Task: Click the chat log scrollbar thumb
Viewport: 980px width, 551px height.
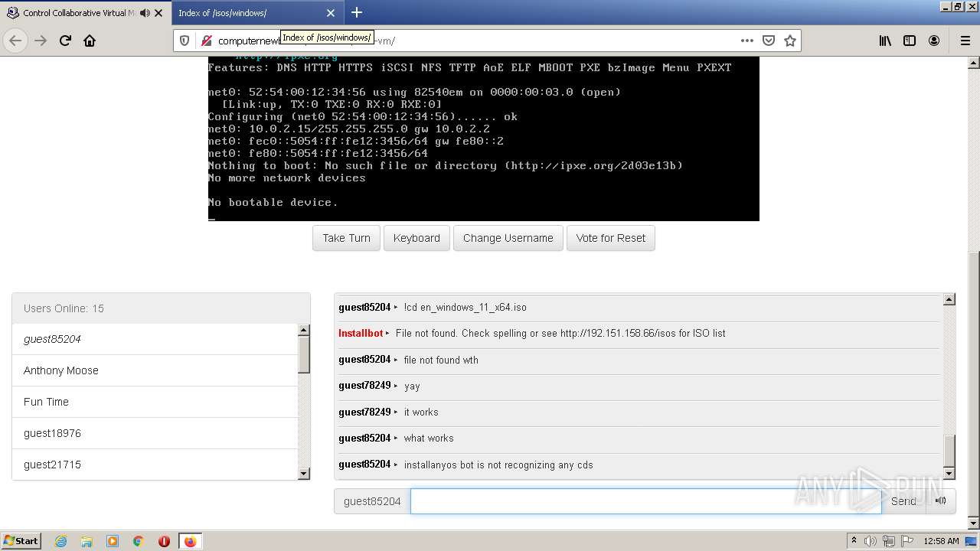Action: tap(949, 450)
